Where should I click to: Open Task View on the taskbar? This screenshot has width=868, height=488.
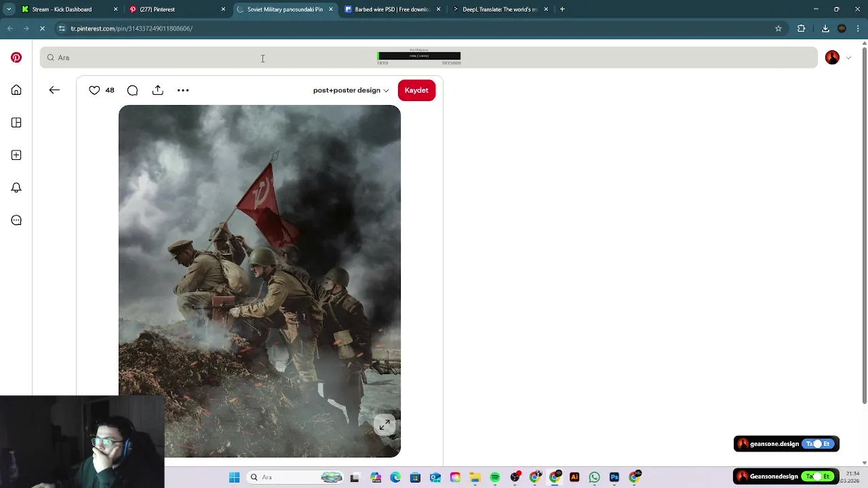tap(355, 477)
